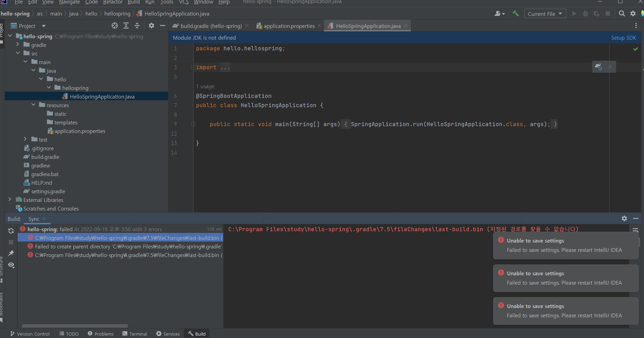Open Build panel settings gear

click(624, 218)
